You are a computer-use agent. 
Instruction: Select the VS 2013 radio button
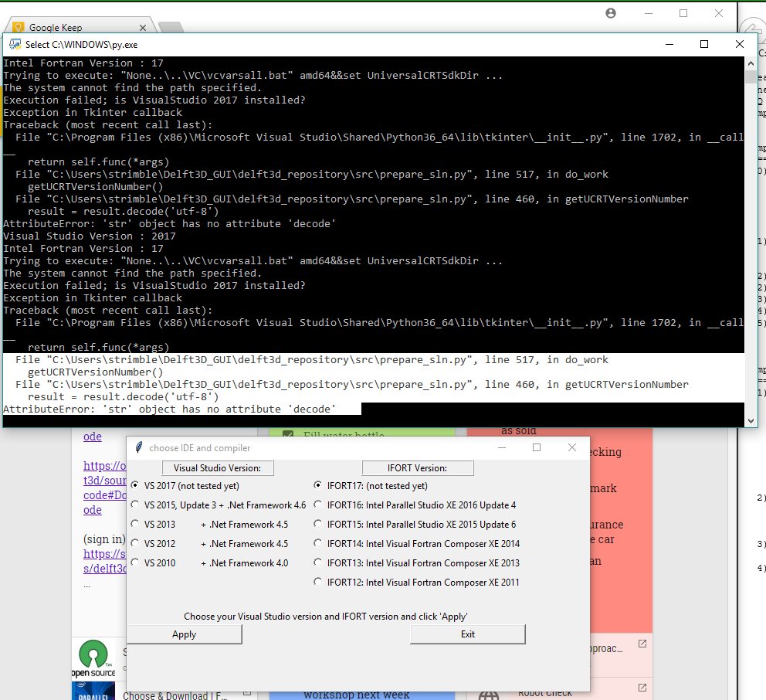point(135,524)
